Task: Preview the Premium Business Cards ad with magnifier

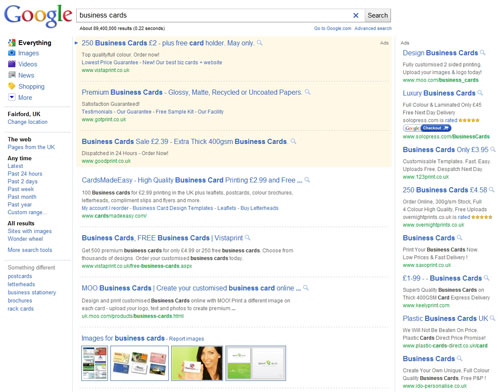Action: 307,92
